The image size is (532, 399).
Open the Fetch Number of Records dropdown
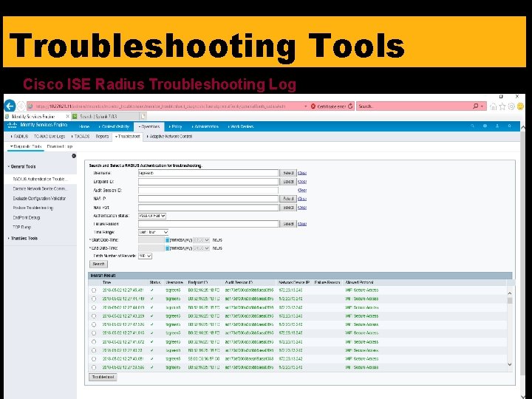coord(145,256)
